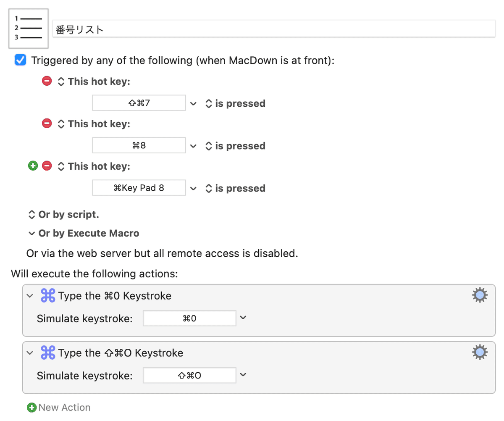
Task: Remove the ⇧⌘7 hot key trigger
Action: 47,81
